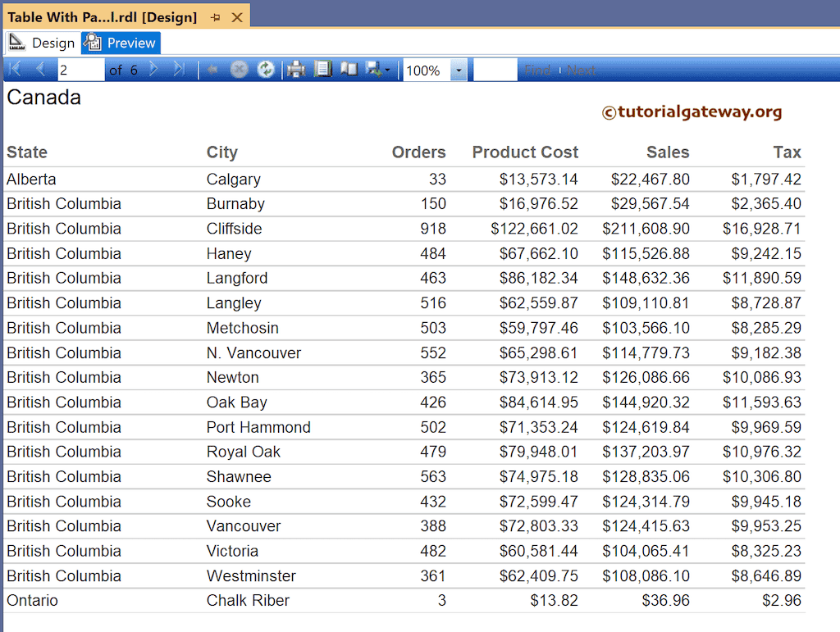Click inside the page number input box
Screen dimensions: 840x632
80,69
